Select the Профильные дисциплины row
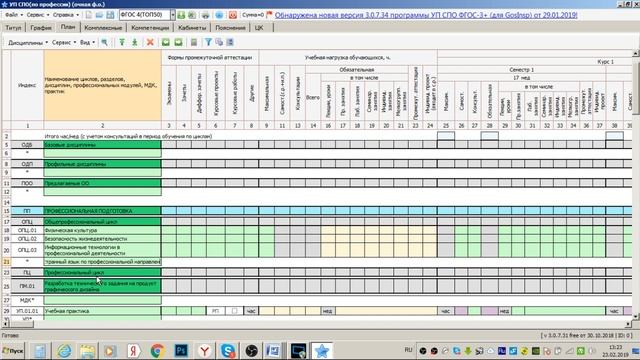Viewport: 640px width, 360px height. [102, 164]
